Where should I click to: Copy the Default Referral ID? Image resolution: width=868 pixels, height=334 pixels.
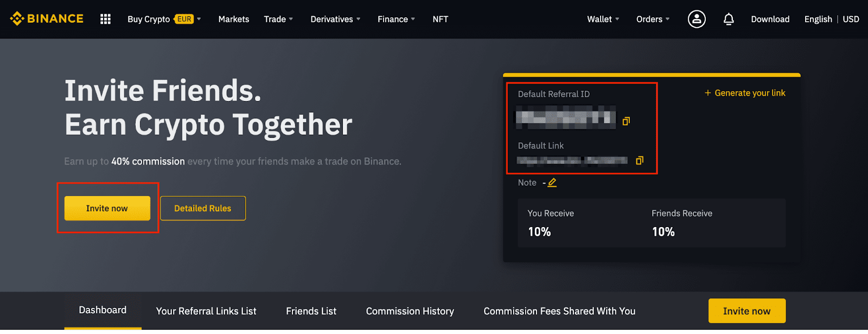(626, 121)
